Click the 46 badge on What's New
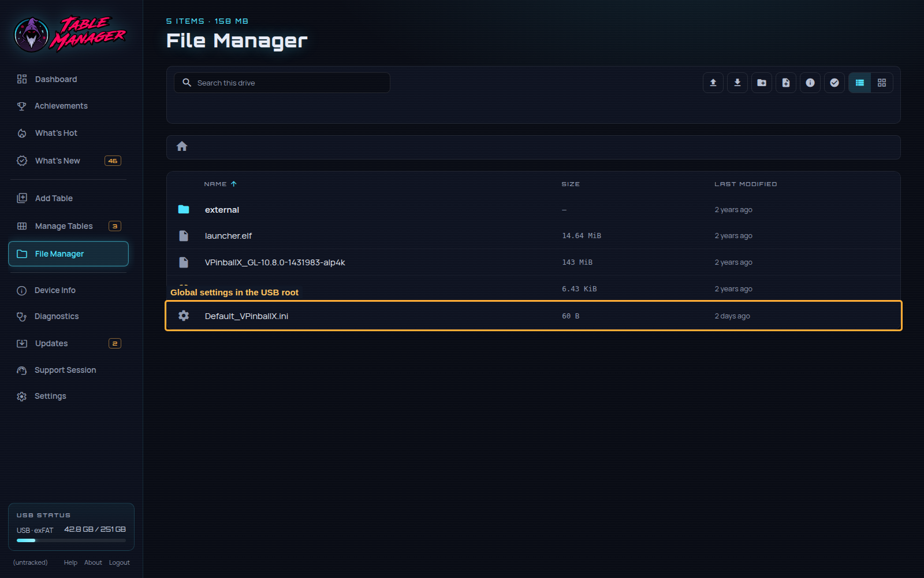 click(113, 161)
